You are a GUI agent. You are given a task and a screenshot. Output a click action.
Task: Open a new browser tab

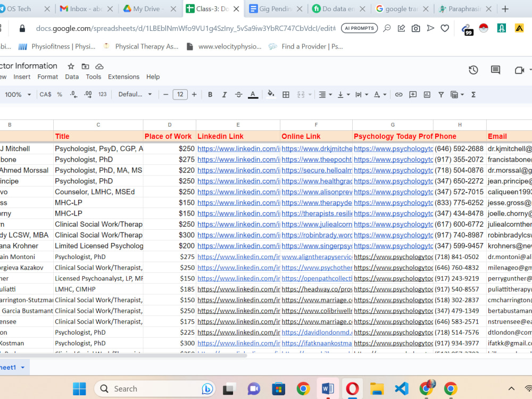click(x=505, y=9)
